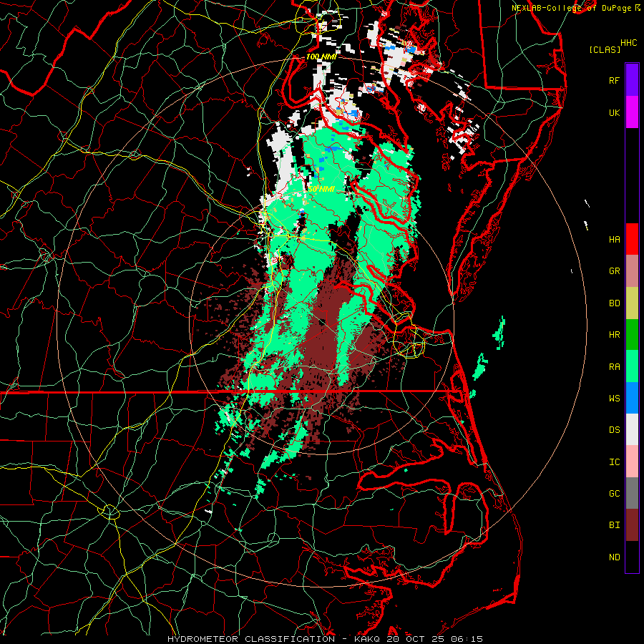644x644 pixels.
Task: Click the [CLAS] units label
Action: pyautogui.click(x=605, y=50)
